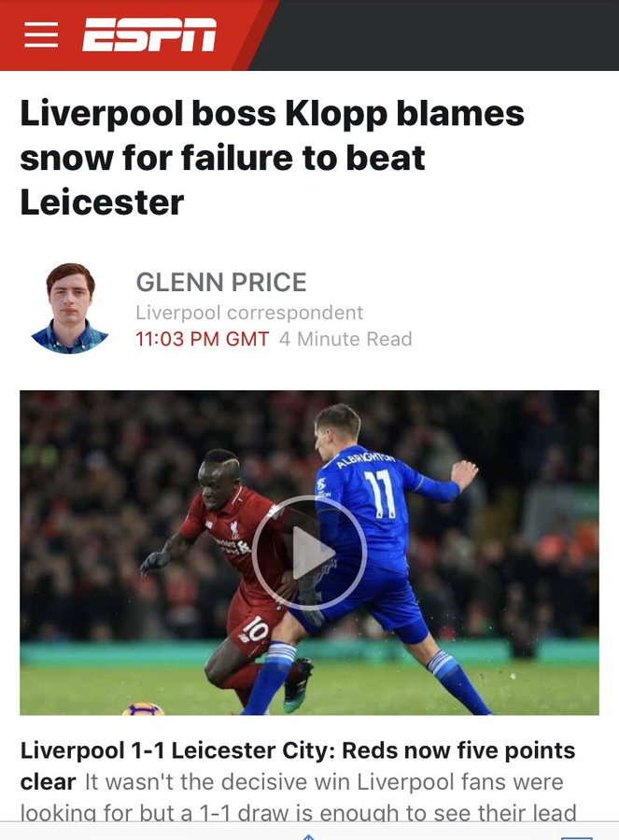Viewport: 619px width, 840px height.
Task: Tap the share icon in bottom toolbar
Action: pos(307,835)
